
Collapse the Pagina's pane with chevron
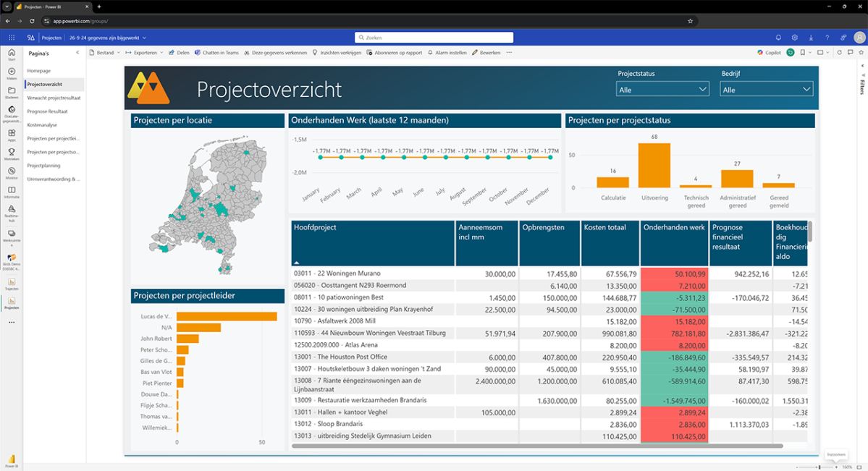tap(77, 54)
